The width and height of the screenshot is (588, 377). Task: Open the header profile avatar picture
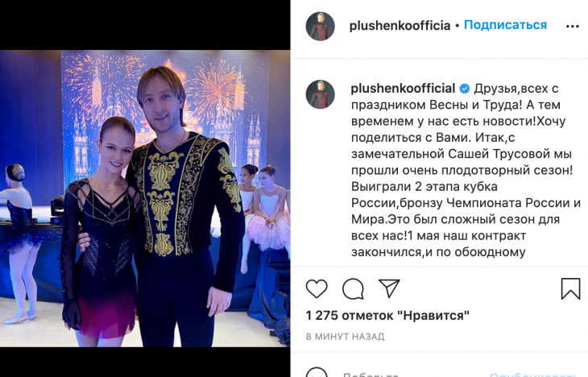pos(321,27)
